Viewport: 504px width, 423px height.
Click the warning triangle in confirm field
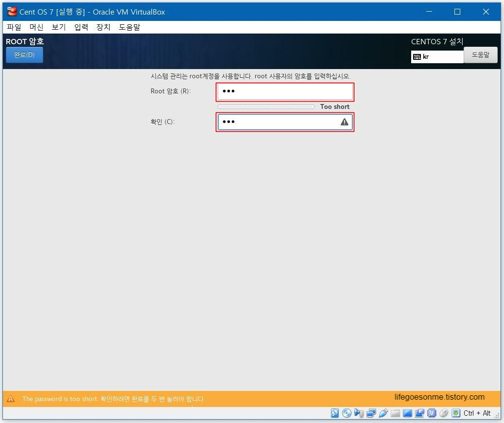[x=344, y=122]
